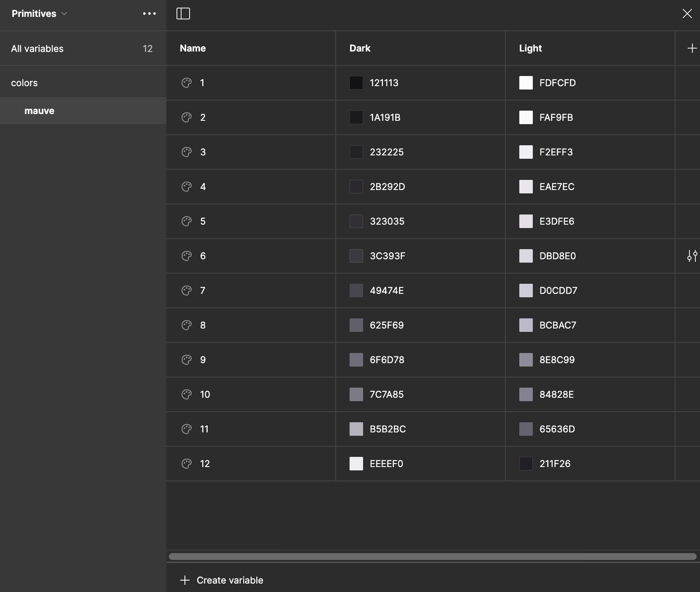This screenshot has height=592, width=700.
Task: Click Dark value 49474E
Action: click(x=387, y=291)
